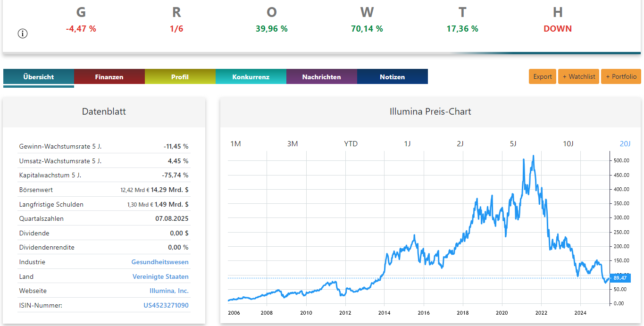Set chart range to 1M
Image resolution: width=644 pixels, height=326 pixels.
tap(235, 143)
